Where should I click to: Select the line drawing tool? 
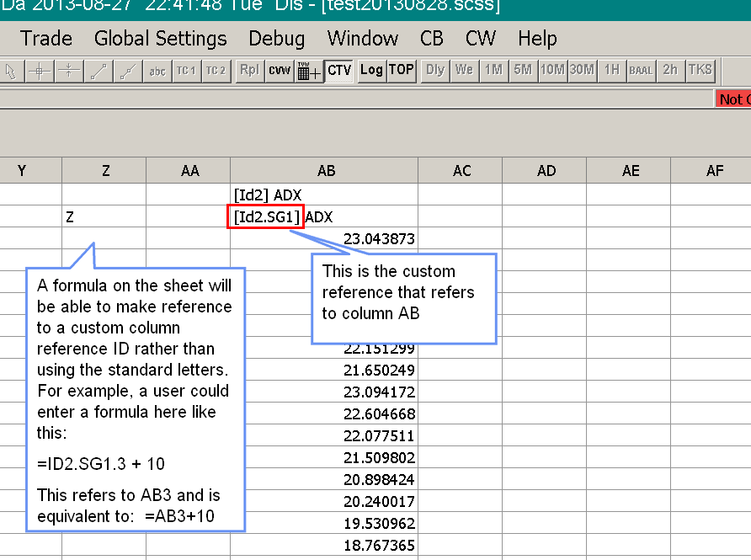coord(99,71)
